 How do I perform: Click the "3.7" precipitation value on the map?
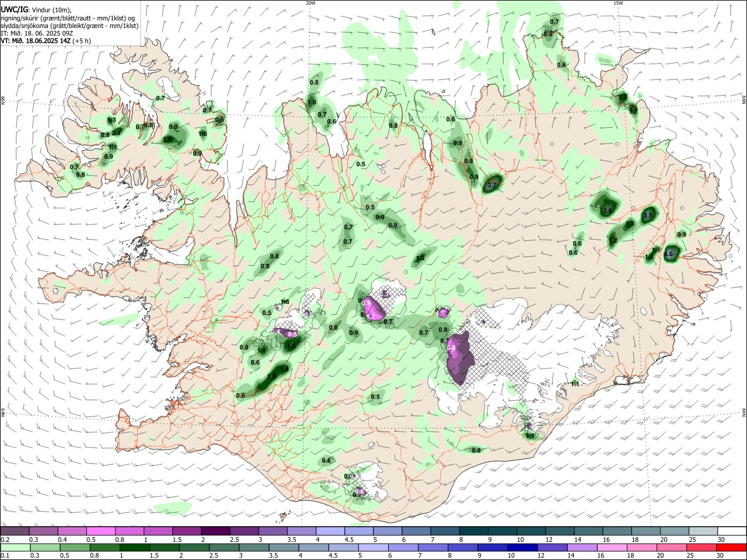(491, 185)
